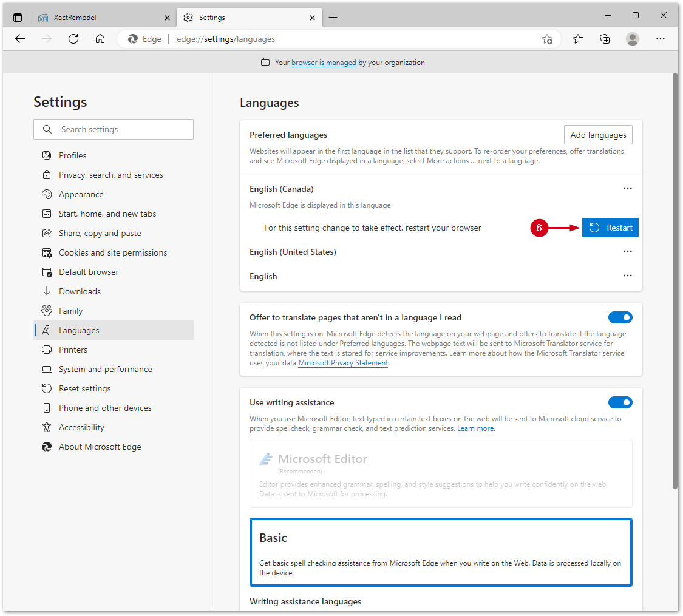683x616 pixels.
Task: Click the vertical page scrollbar
Action: pyautogui.click(x=675, y=279)
